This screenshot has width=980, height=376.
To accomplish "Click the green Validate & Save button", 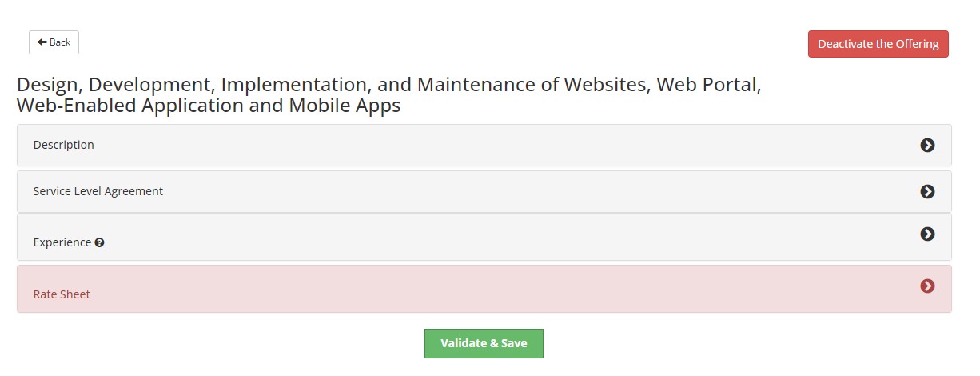I will click(484, 343).
